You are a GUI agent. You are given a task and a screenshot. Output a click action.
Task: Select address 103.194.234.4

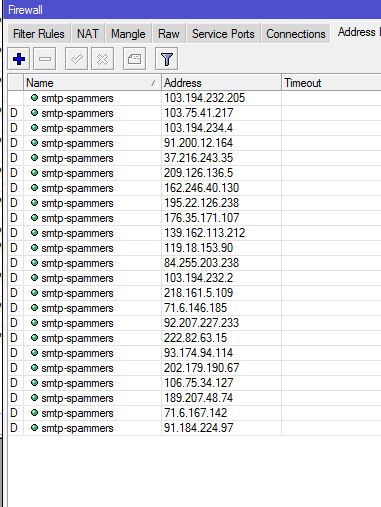pyautogui.click(x=198, y=128)
